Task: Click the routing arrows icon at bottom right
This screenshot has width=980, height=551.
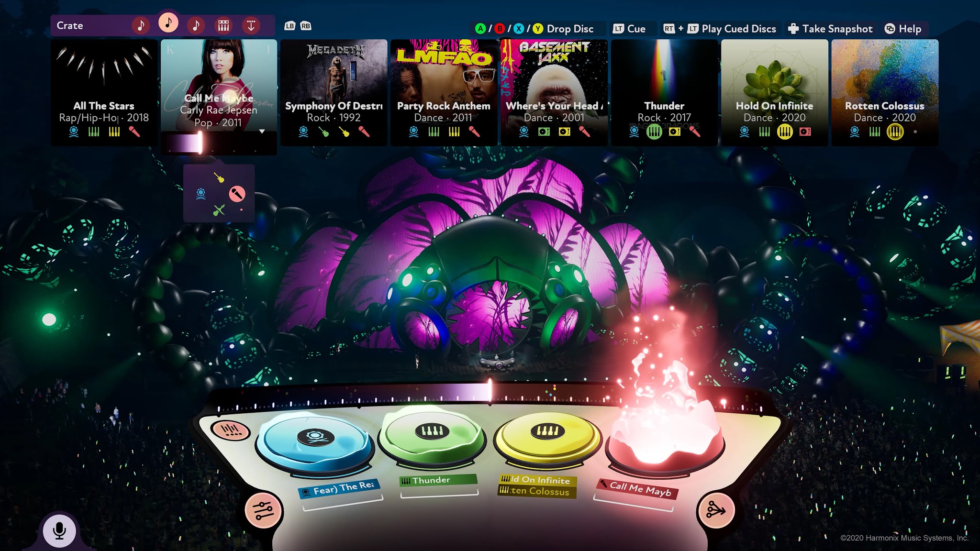Action: click(x=716, y=510)
